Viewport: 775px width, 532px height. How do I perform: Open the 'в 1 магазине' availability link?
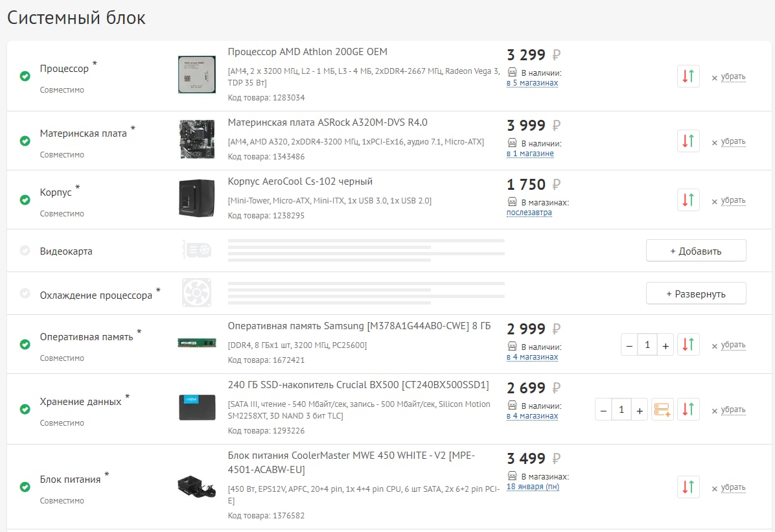pos(530,154)
